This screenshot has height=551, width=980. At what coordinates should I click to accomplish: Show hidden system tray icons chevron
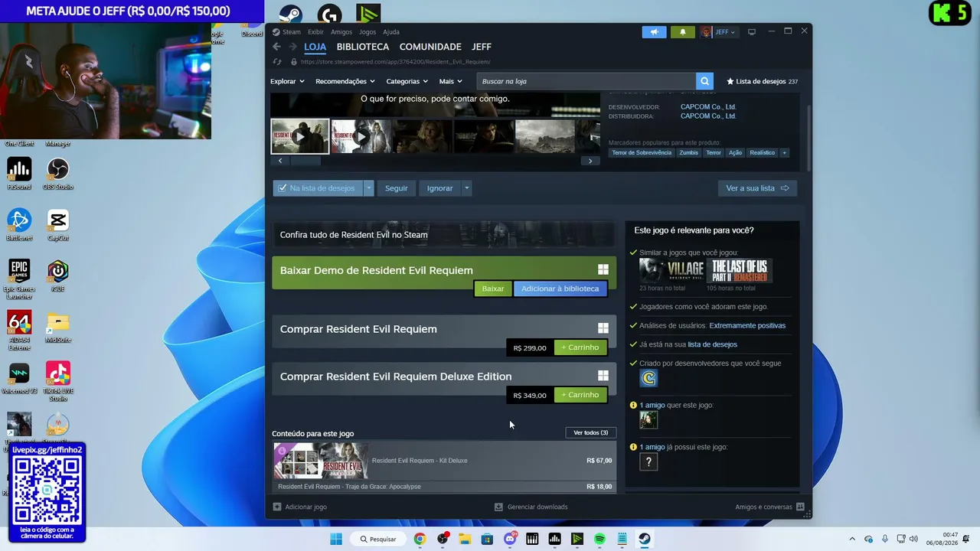pos(852,539)
